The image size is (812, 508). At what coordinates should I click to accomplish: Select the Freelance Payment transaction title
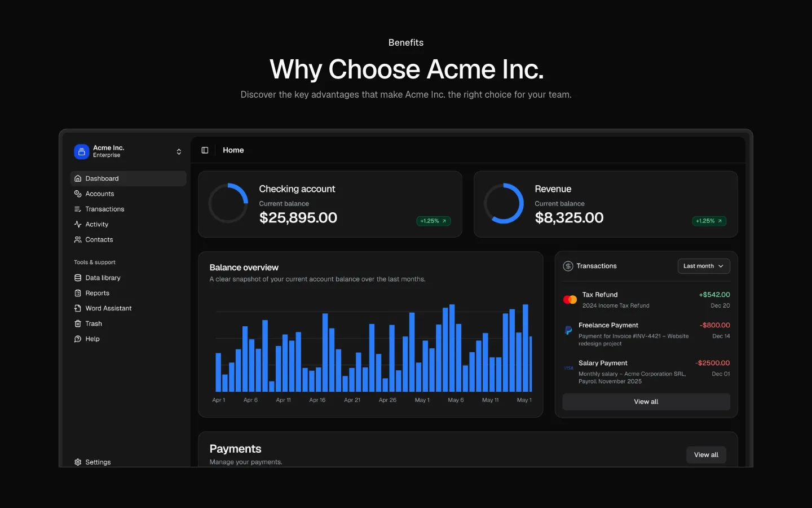pyautogui.click(x=608, y=325)
